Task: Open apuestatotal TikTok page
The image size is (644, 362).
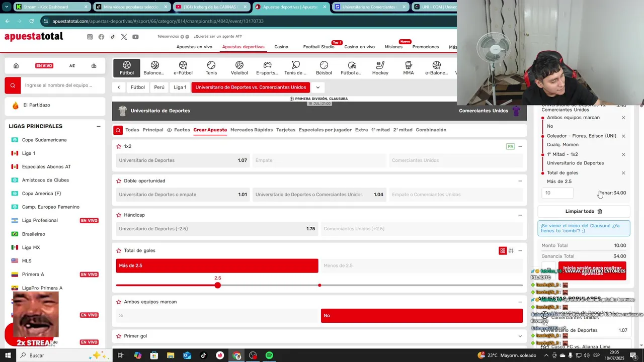Action: coord(113,37)
